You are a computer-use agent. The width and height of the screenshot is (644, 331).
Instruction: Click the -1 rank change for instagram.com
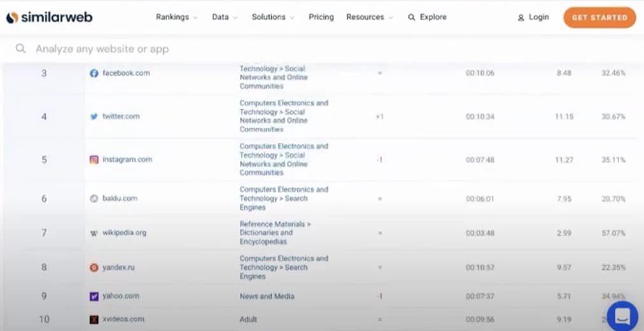[379, 160]
